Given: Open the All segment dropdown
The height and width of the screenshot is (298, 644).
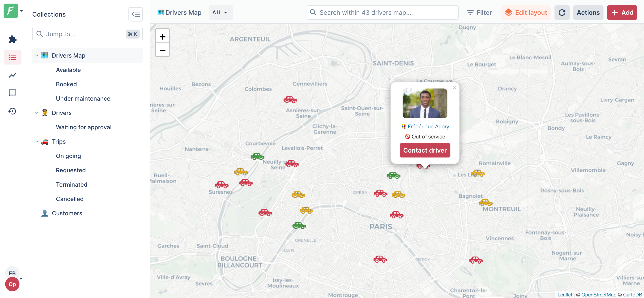Looking at the screenshot, I should (220, 12).
